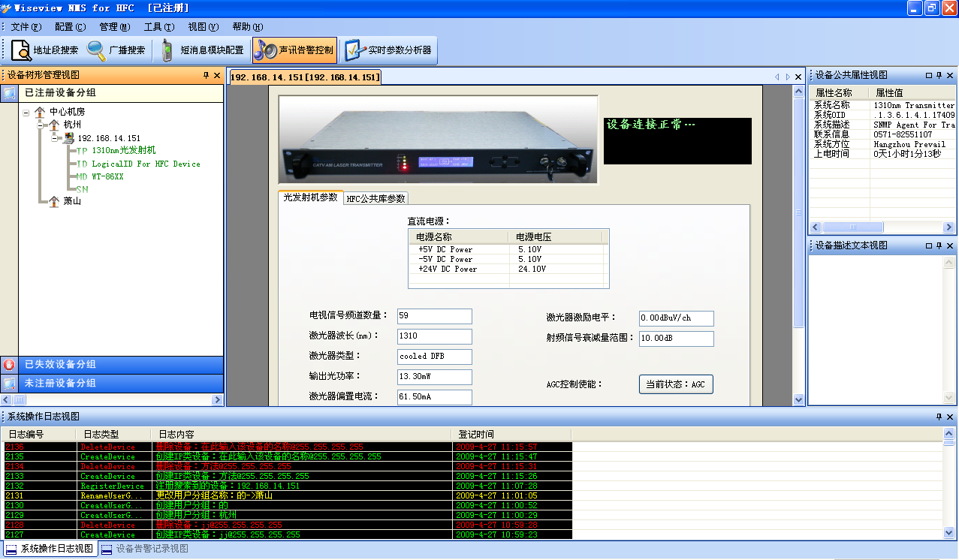Maximize the 设备公共属性视图 panel
This screenshot has width=959, height=560.
(x=928, y=75)
